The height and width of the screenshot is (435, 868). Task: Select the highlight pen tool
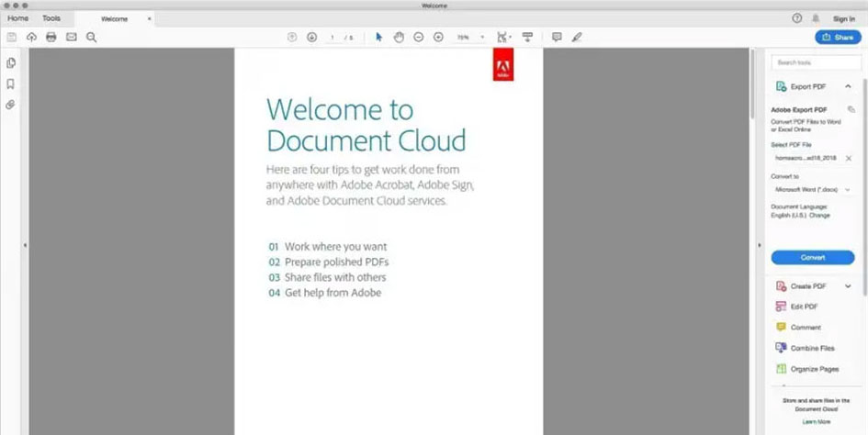coord(577,37)
